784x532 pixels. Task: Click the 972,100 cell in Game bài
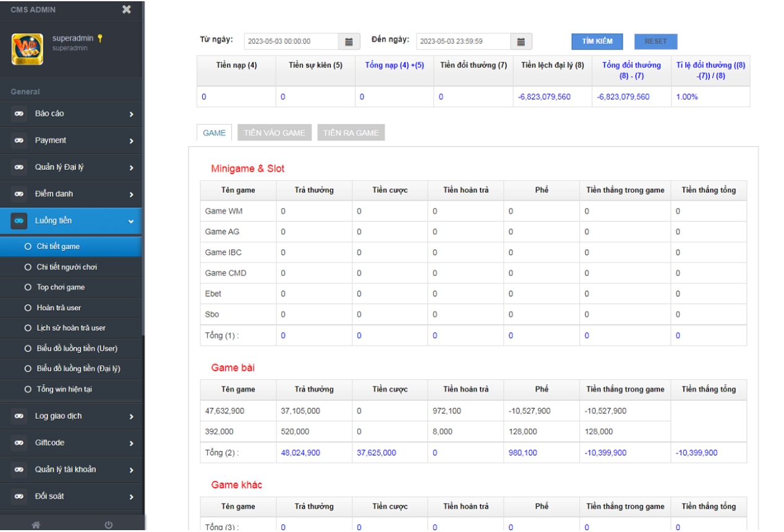[x=446, y=411]
